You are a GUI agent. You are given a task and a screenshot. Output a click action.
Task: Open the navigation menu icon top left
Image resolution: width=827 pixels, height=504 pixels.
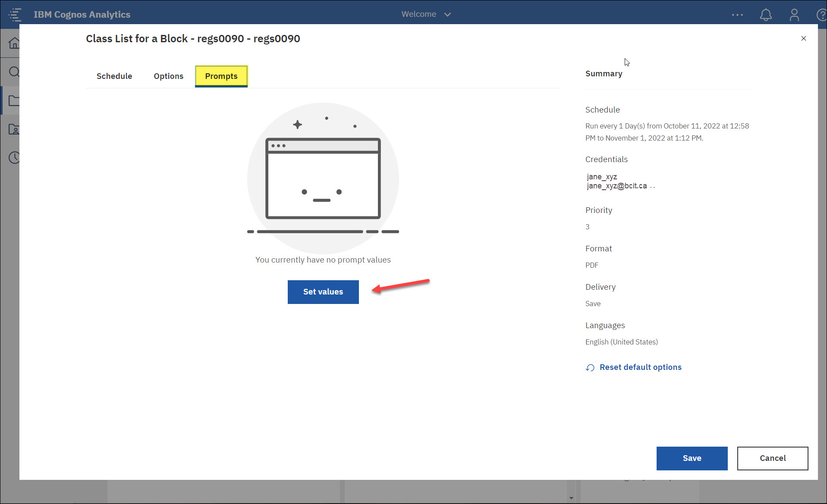(x=15, y=14)
